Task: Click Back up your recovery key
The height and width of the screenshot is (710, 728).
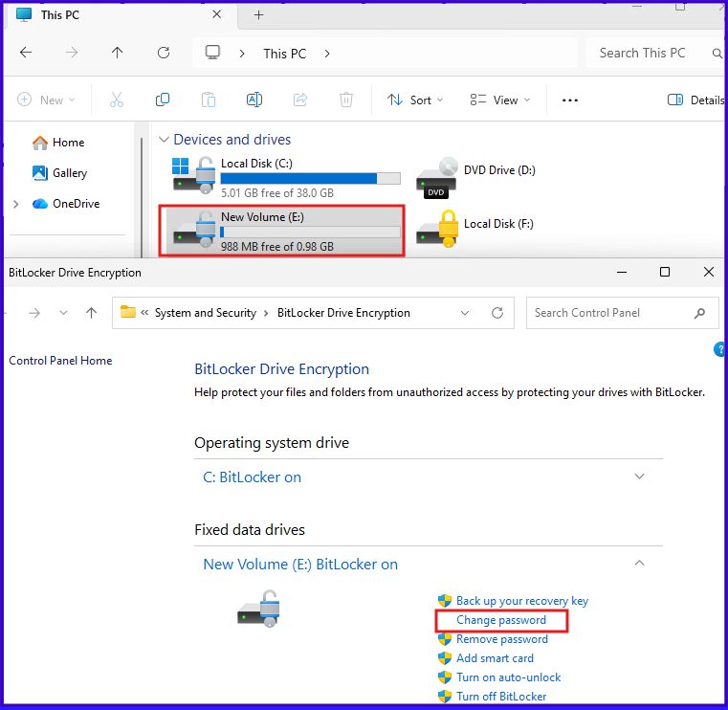Action: click(522, 601)
